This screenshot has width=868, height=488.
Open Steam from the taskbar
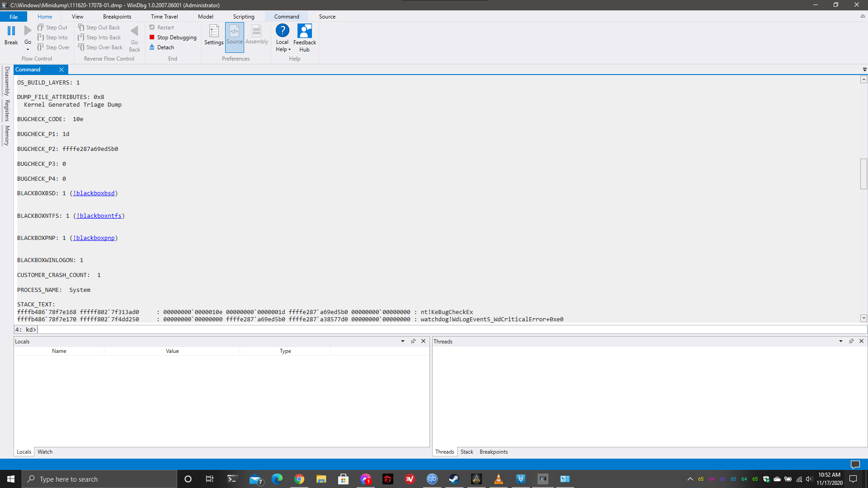[x=454, y=479]
